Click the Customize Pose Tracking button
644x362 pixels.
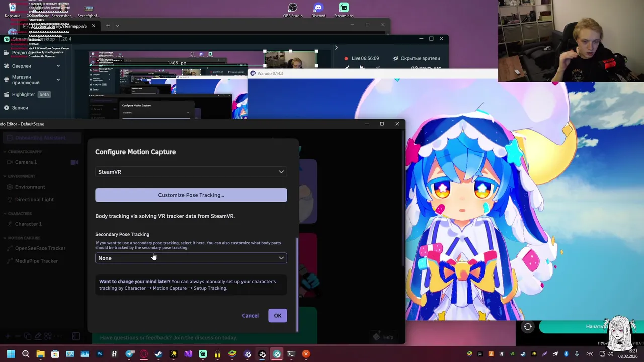pos(191,195)
